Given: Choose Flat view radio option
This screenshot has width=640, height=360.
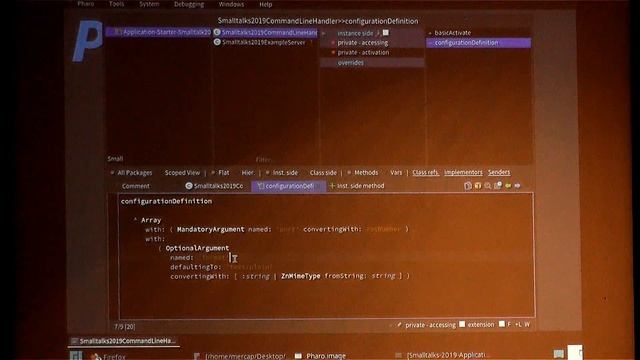Looking at the screenshot, I should [x=220, y=173].
